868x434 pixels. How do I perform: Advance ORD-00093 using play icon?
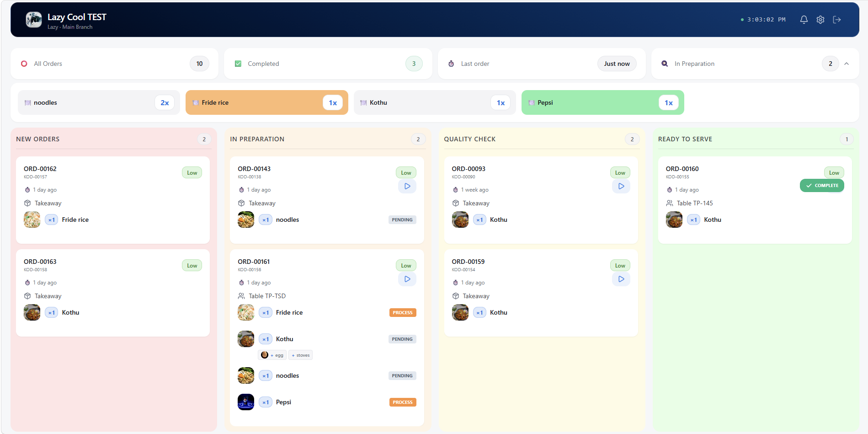coord(621,186)
